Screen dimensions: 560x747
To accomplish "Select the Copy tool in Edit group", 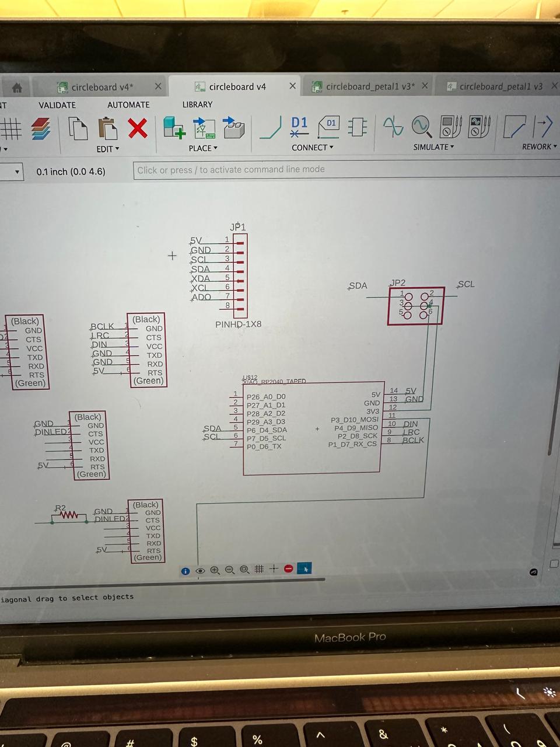I will point(78,130).
